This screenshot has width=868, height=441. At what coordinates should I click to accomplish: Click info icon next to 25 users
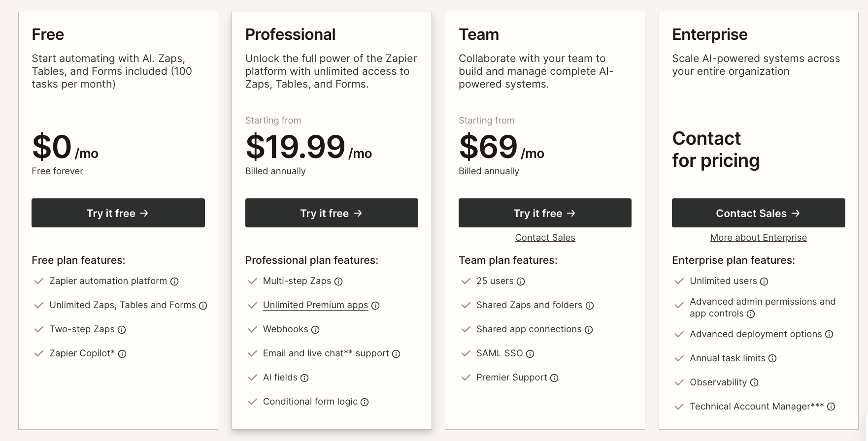tap(521, 282)
